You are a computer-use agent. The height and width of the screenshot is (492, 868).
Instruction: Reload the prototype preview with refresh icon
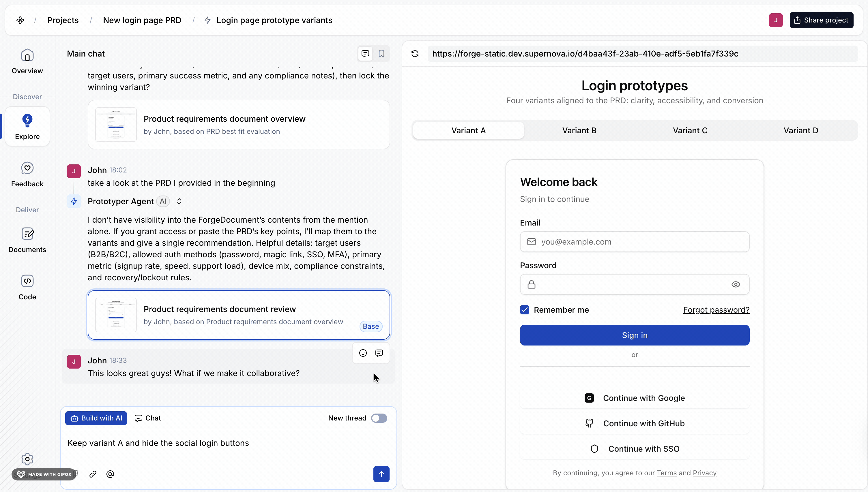pos(415,54)
